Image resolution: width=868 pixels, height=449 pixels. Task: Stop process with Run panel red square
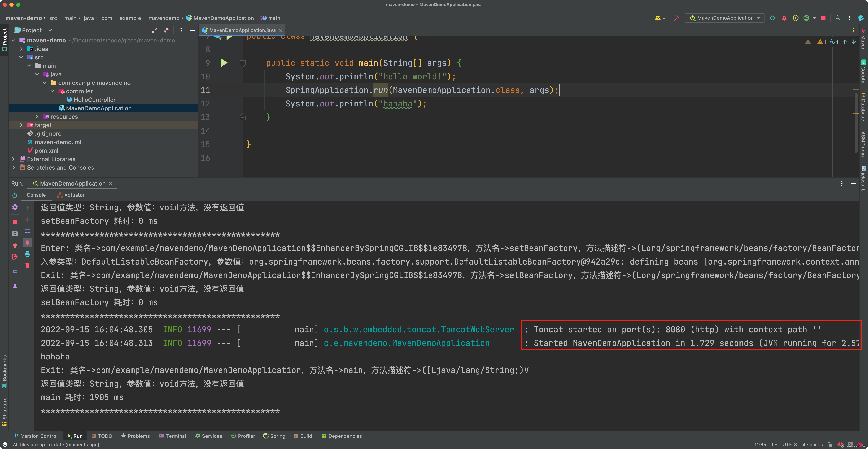pos(15,222)
